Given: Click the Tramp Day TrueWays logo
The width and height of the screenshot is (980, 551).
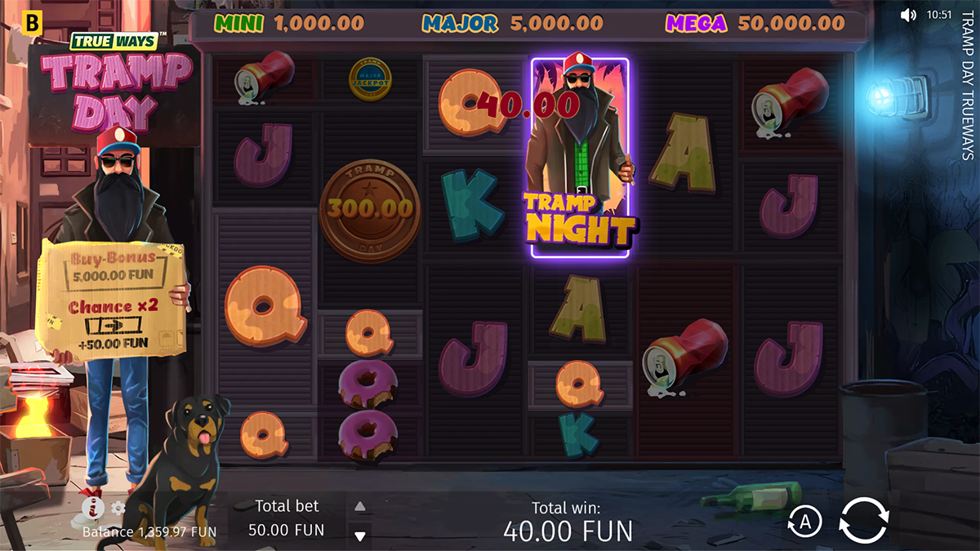Looking at the screenshot, I should (113, 82).
